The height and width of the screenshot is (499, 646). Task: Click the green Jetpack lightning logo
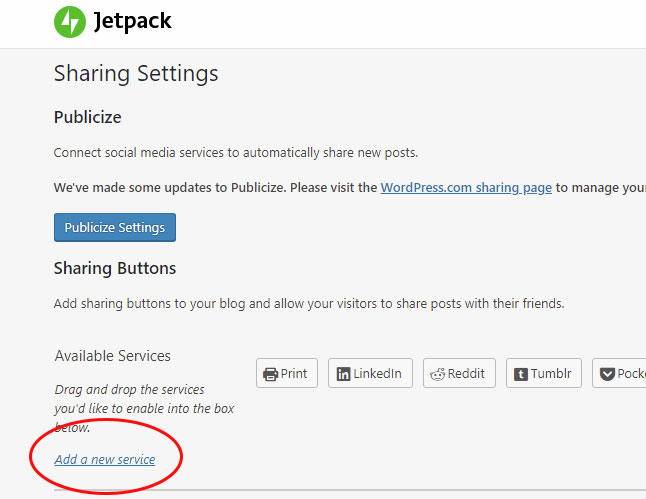70,22
